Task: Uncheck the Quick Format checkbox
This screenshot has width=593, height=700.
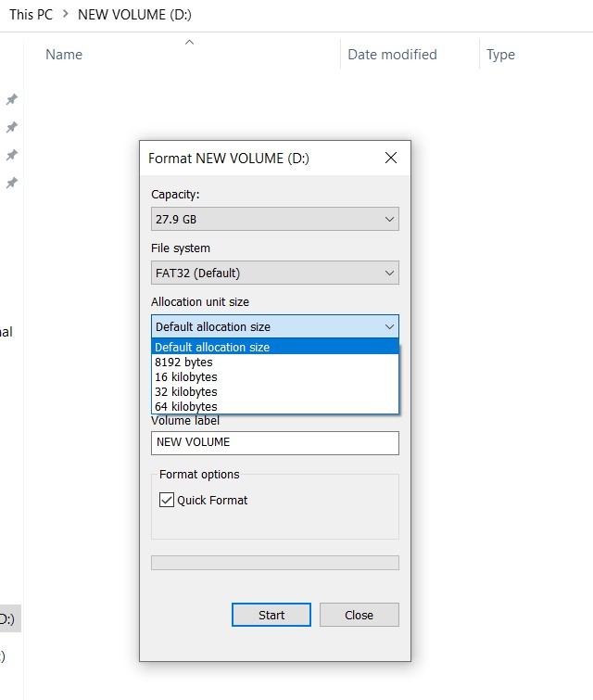Action: pyautogui.click(x=167, y=500)
